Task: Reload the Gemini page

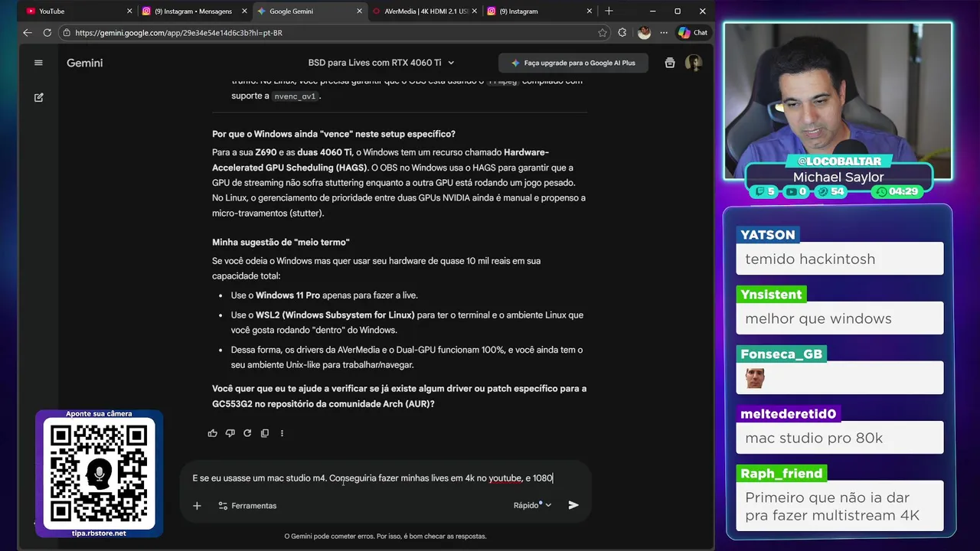Action: (47, 33)
